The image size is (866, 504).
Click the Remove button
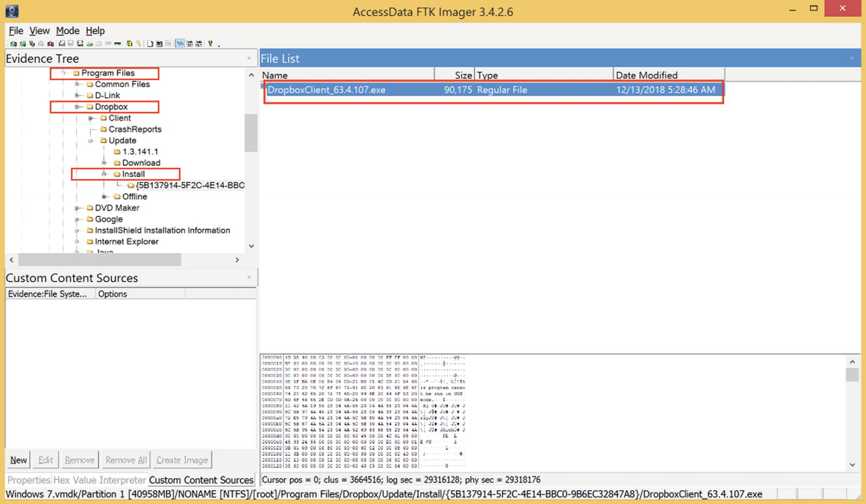(79, 460)
